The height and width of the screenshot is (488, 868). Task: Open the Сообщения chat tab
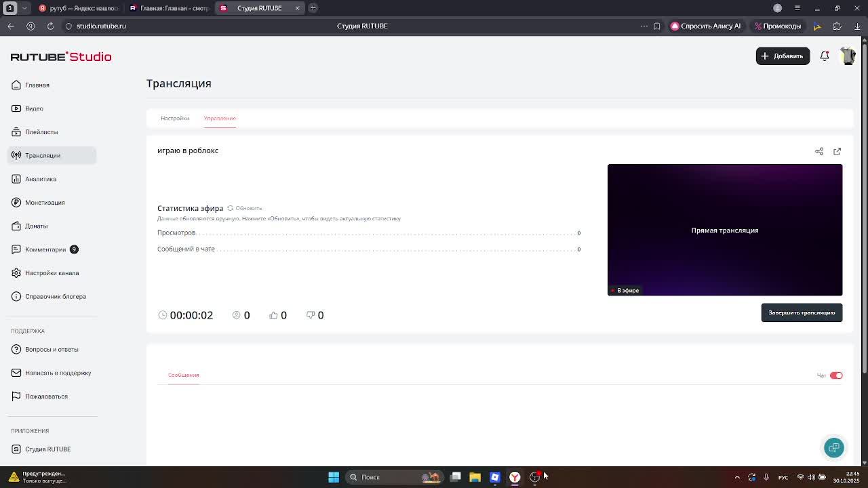pos(183,375)
